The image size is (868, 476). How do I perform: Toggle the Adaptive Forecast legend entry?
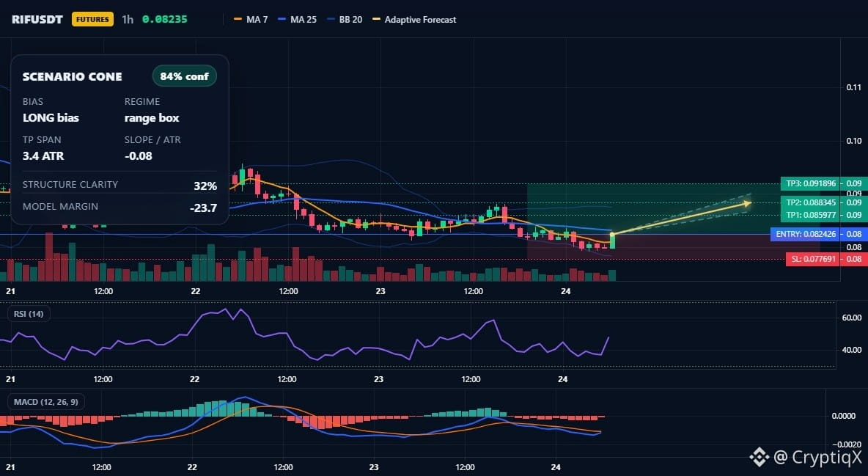click(x=415, y=19)
